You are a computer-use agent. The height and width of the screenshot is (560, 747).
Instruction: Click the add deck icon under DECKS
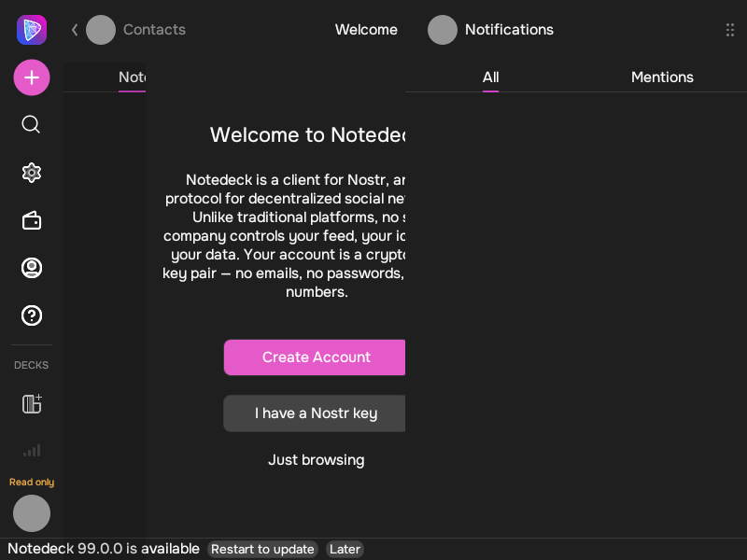pos(32,403)
